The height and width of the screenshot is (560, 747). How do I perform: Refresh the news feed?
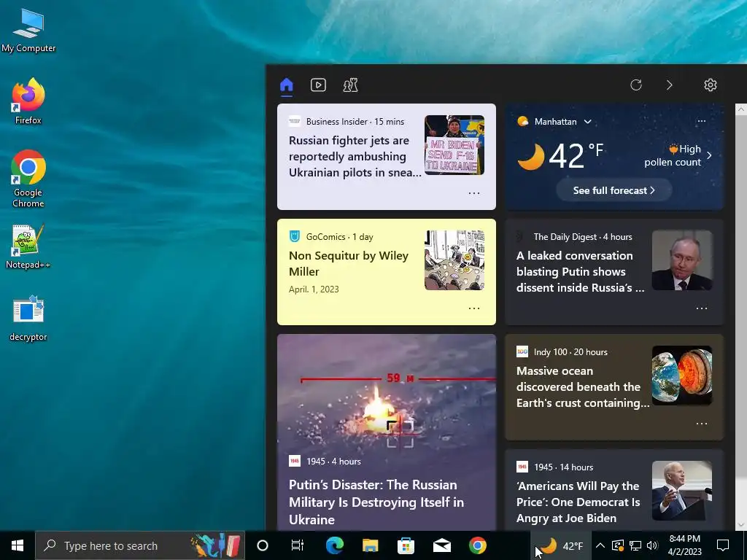(636, 85)
